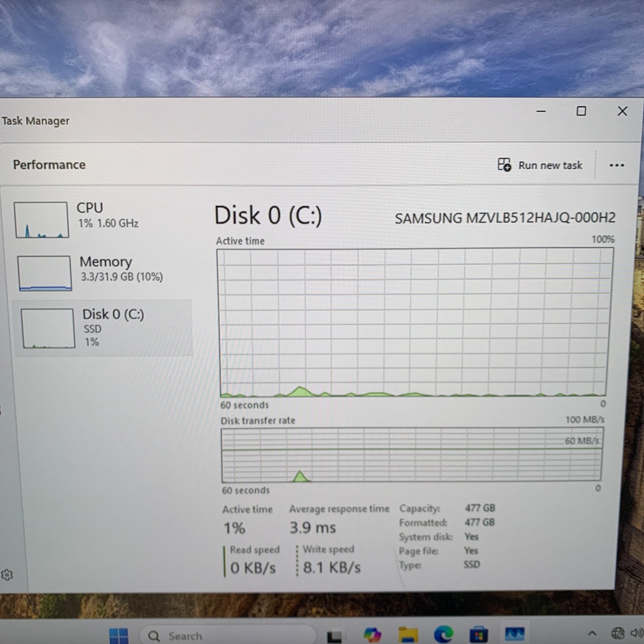Click the Performance page title
The image size is (644, 644).
[x=49, y=165]
